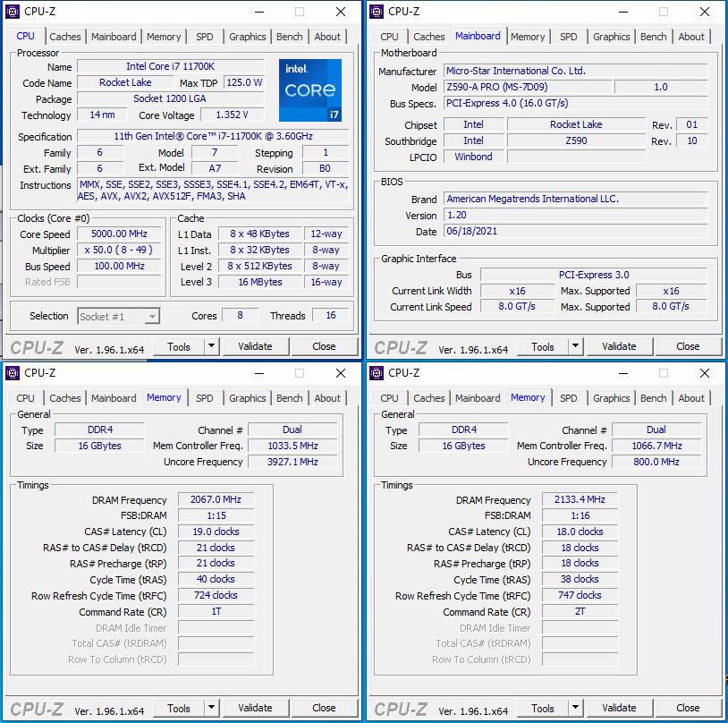Open Bench tab in Mainboard window
The image size is (728, 723).
[653, 37]
